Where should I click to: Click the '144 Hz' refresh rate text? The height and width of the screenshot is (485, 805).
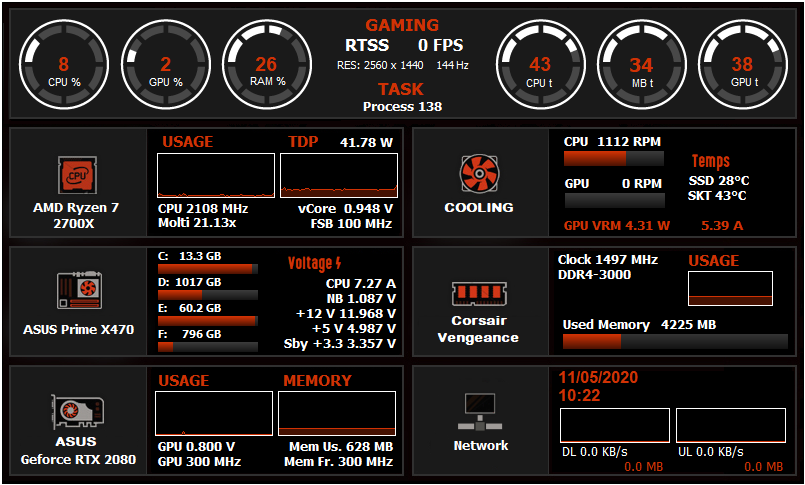pos(452,66)
